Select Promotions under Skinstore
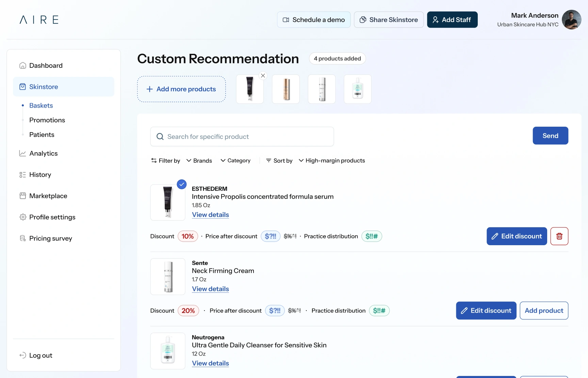Image resolution: width=588 pixels, height=378 pixels. 47,120
